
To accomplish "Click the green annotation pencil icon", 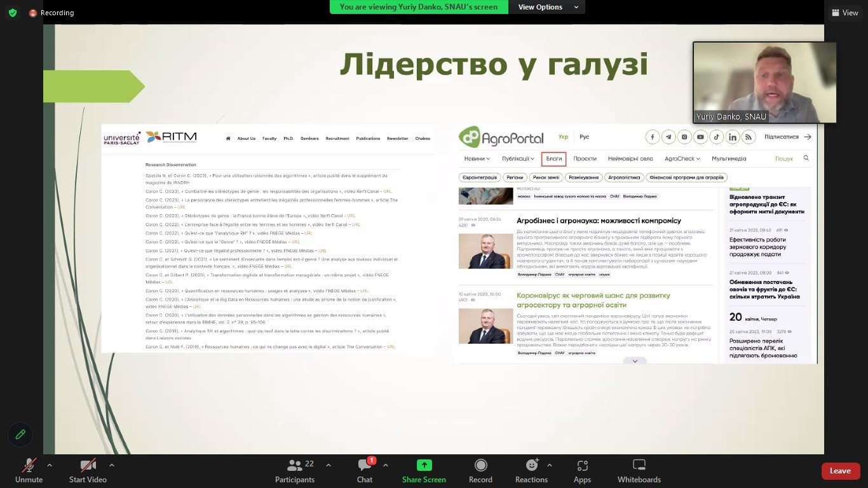I will click(20, 435).
